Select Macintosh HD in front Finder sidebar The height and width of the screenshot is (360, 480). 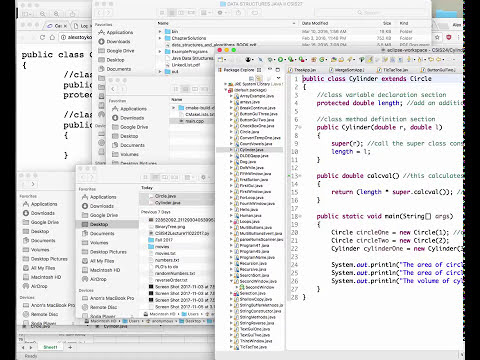[x=105, y=270]
